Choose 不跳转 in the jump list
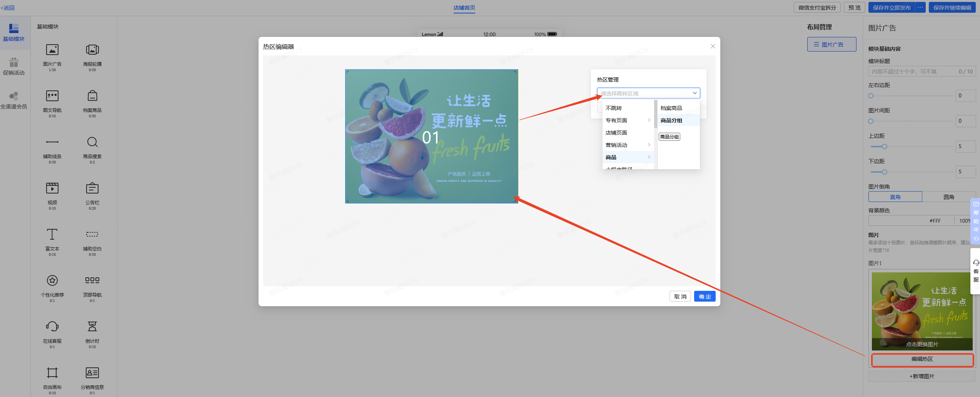The width and height of the screenshot is (980, 397). click(628, 108)
